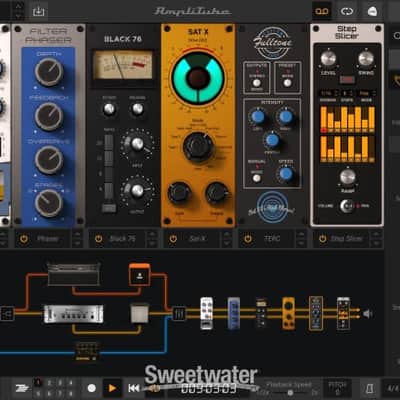The height and width of the screenshot is (400, 400).
Task: Select the TERC unit in signal chain
Action: click(x=316, y=313)
